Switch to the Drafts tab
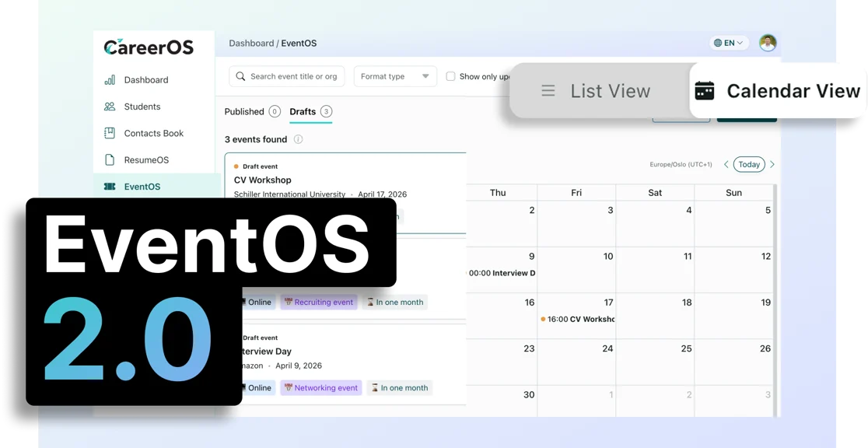This screenshot has width=868, height=448. click(x=310, y=112)
